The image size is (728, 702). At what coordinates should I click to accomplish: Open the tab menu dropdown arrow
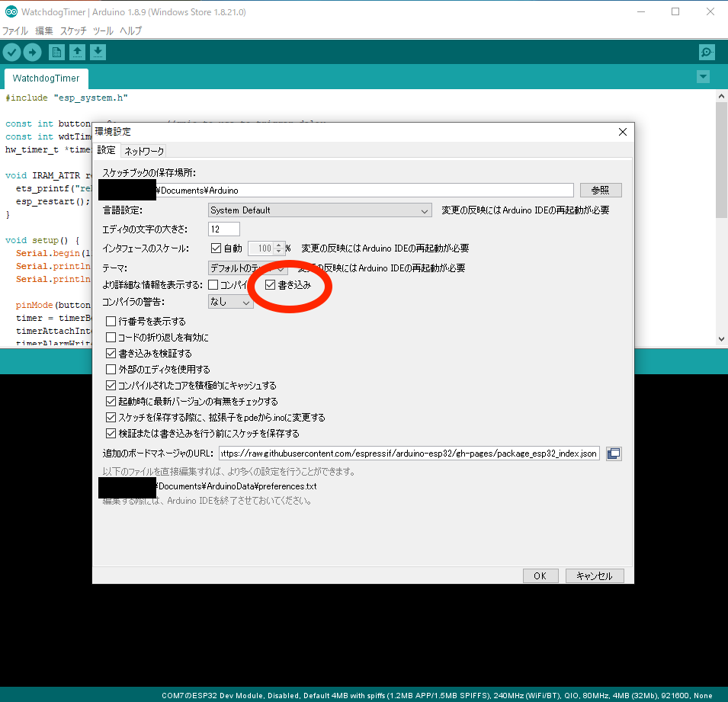point(704,77)
